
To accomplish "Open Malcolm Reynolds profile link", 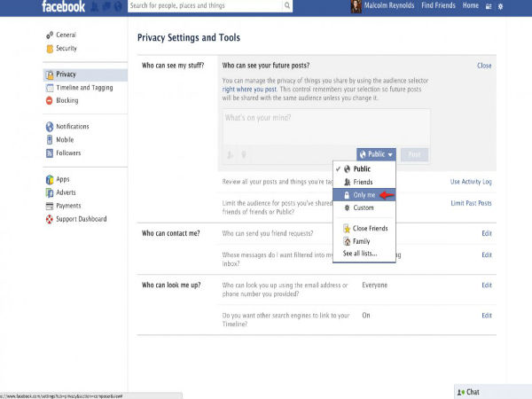I will click(x=389, y=5).
